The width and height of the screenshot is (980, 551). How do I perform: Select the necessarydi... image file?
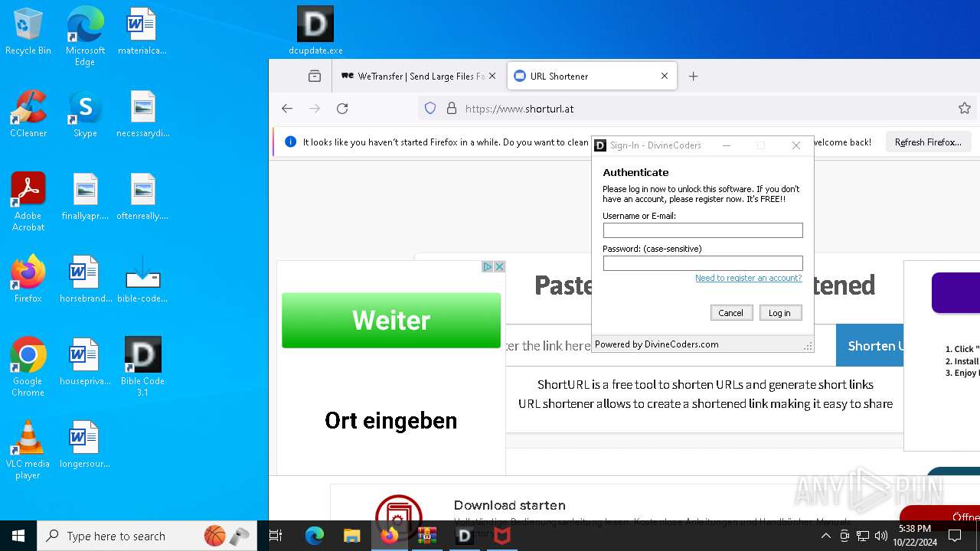pos(142,114)
